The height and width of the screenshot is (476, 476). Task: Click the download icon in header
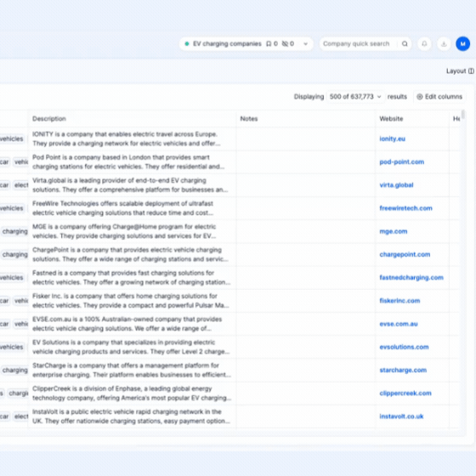point(444,43)
